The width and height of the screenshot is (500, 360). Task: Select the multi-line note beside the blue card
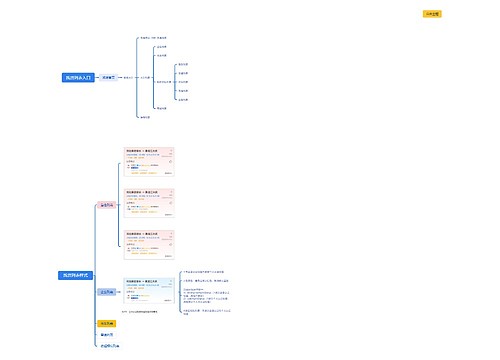tap(206, 296)
